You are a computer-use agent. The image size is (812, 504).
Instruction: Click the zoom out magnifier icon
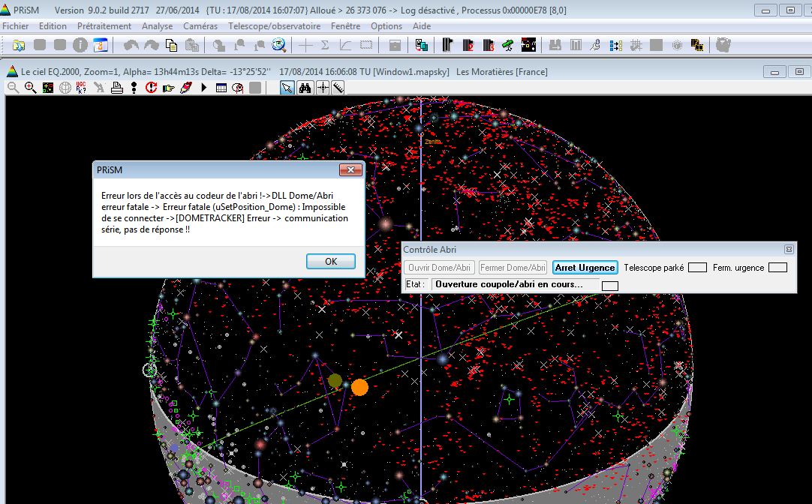13,88
